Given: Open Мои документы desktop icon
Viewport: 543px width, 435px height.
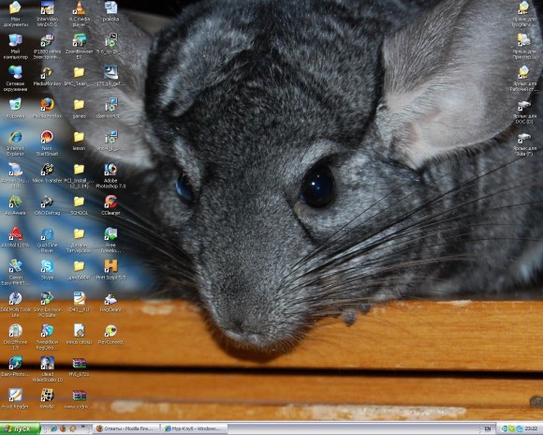Looking at the screenshot, I should pyautogui.click(x=15, y=14).
